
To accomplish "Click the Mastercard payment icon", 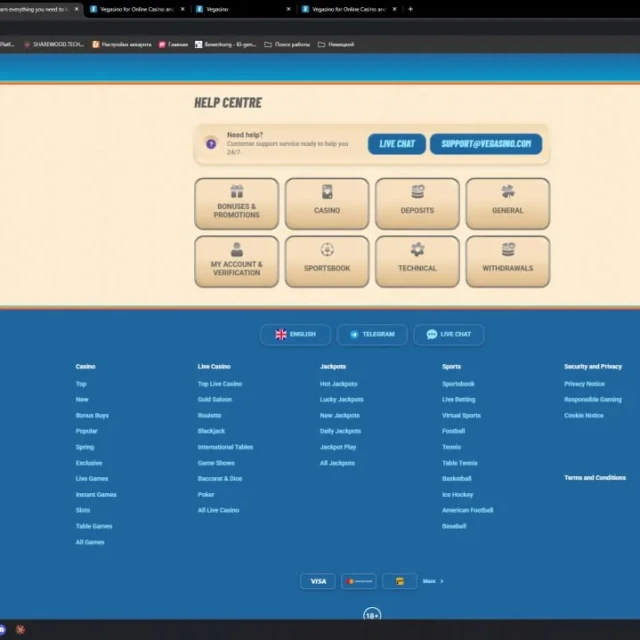I will pos(359,581).
